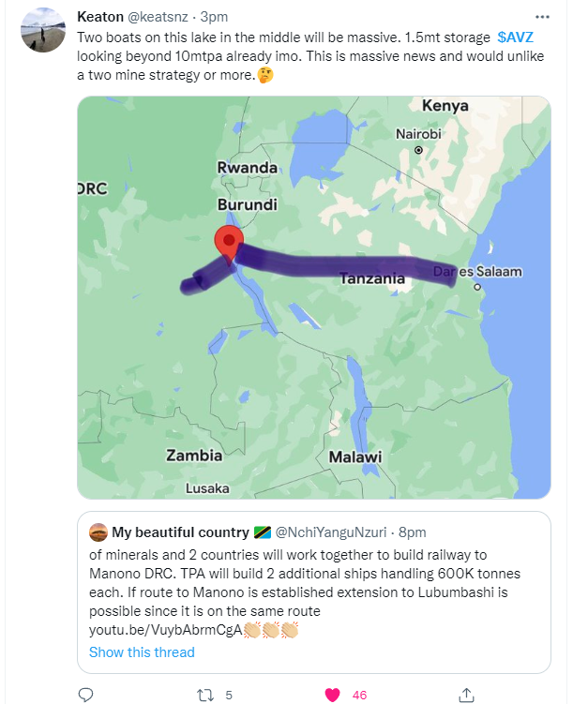View the retweet count of 5
The image size is (588, 704).
coord(229,695)
